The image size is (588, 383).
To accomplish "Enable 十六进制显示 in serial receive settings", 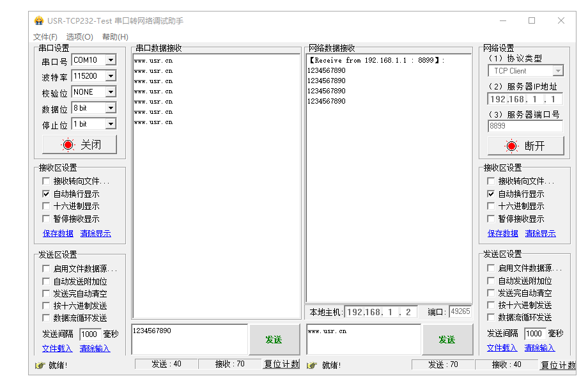I will coord(46,206).
